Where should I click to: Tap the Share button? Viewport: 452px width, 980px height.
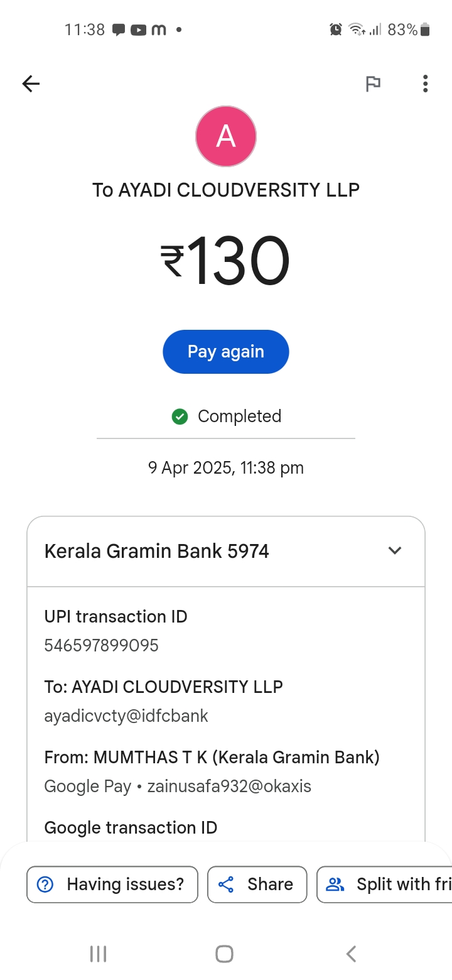tap(257, 885)
